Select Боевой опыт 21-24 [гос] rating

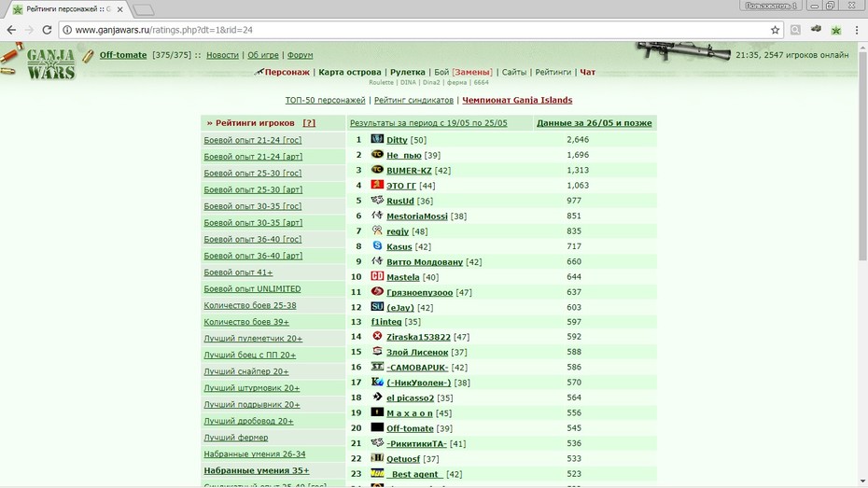pyautogui.click(x=252, y=140)
